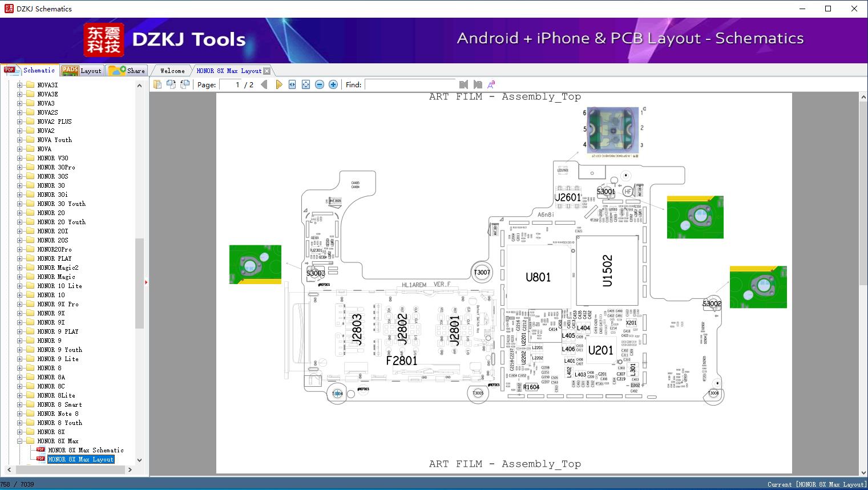868x490 pixels.
Task: Click the HONOR 8X folder icon
Action: click(x=30, y=432)
